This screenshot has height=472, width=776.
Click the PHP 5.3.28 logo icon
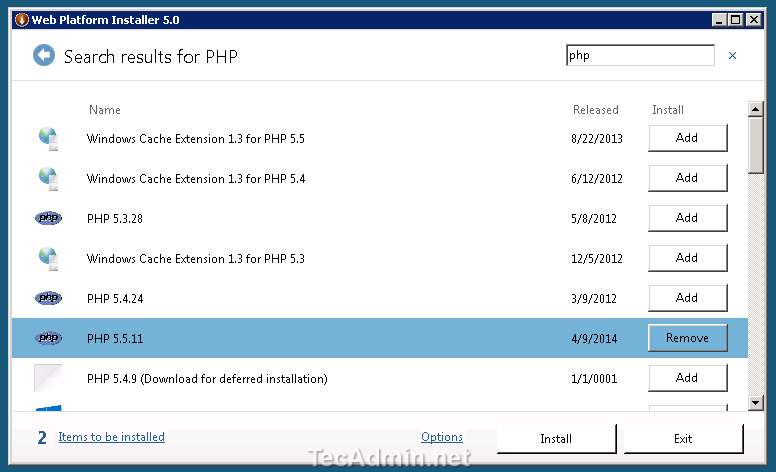48,218
